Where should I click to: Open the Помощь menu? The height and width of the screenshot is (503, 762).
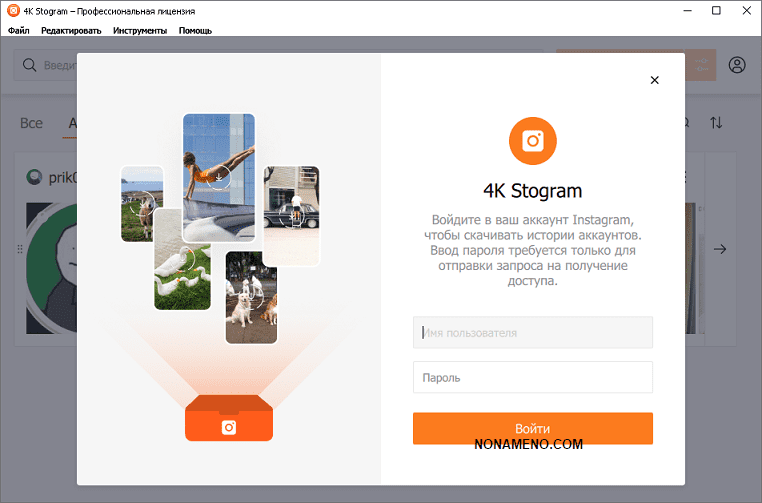tap(195, 31)
